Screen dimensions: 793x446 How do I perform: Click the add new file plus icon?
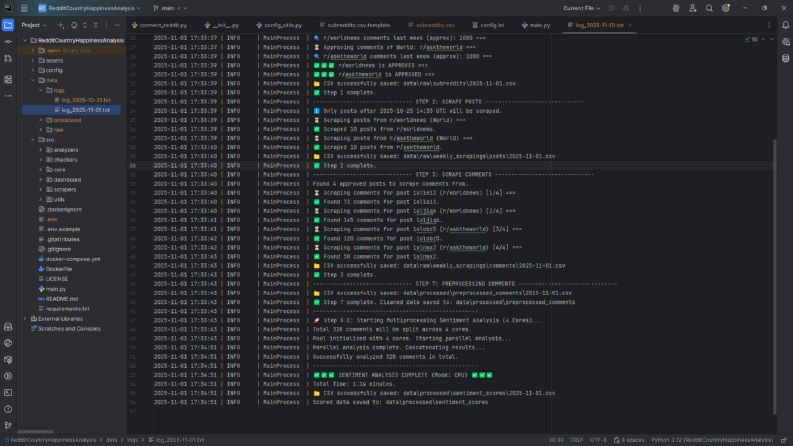[x=61, y=25]
